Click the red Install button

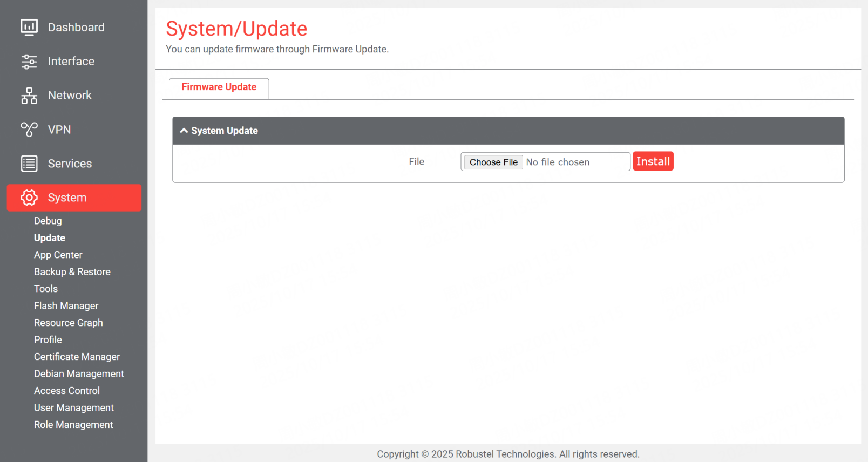click(653, 161)
